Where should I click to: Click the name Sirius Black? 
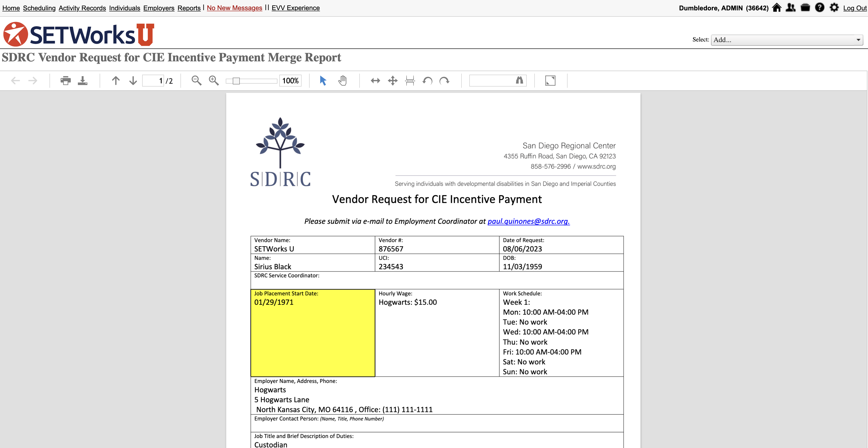click(273, 267)
